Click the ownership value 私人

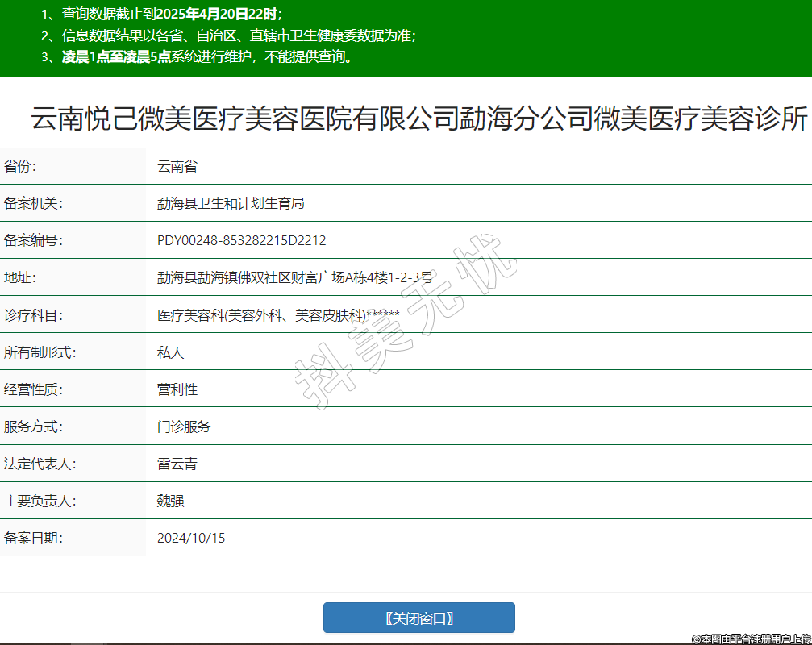click(x=171, y=352)
